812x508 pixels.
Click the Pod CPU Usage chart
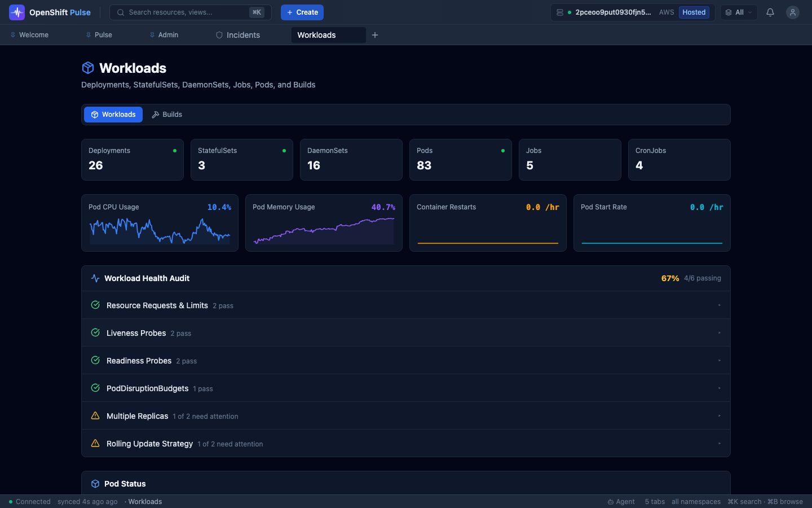click(160, 230)
